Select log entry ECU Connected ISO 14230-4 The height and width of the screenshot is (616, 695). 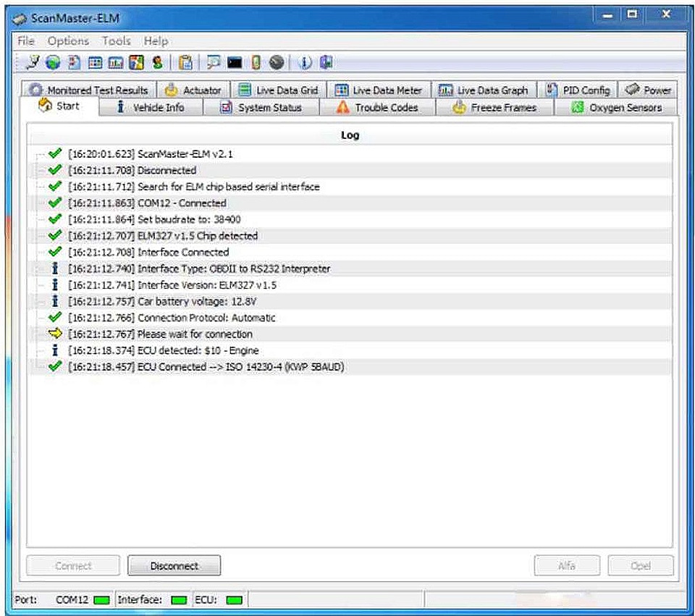point(350,366)
